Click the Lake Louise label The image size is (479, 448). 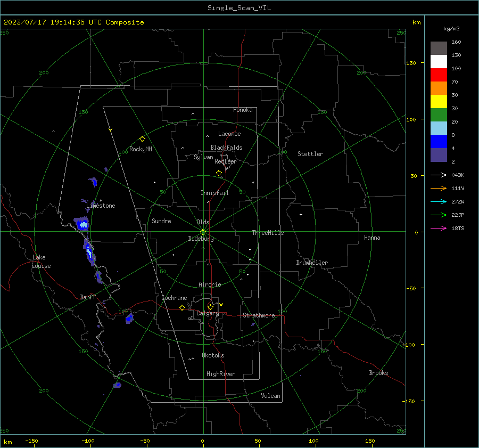tap(41, 262)
